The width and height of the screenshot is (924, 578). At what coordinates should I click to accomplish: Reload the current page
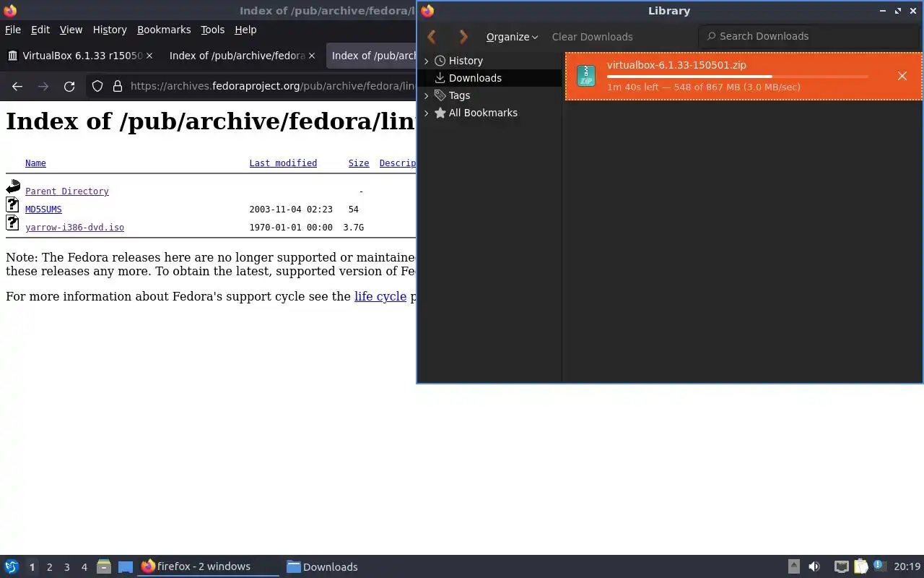[x=69, y=86]
